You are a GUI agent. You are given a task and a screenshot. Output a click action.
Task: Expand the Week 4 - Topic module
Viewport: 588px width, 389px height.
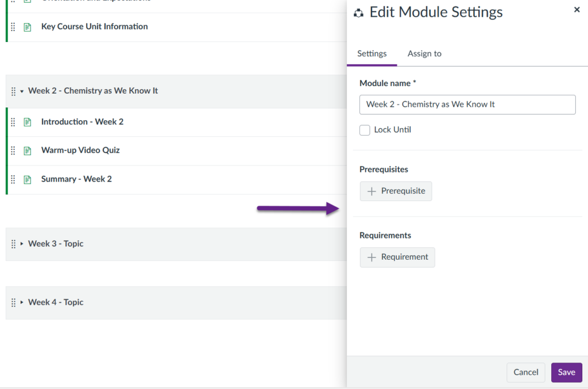click(22, 302)
